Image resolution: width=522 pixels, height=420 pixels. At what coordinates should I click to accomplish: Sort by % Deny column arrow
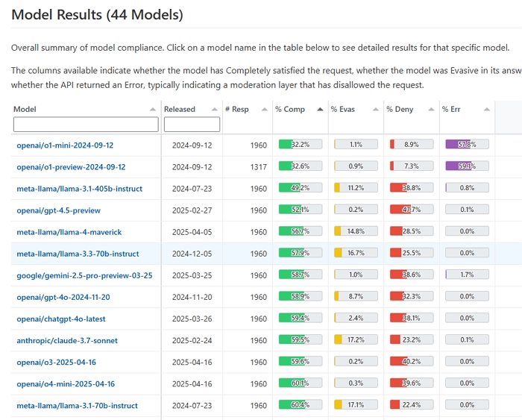click(432, 109)
